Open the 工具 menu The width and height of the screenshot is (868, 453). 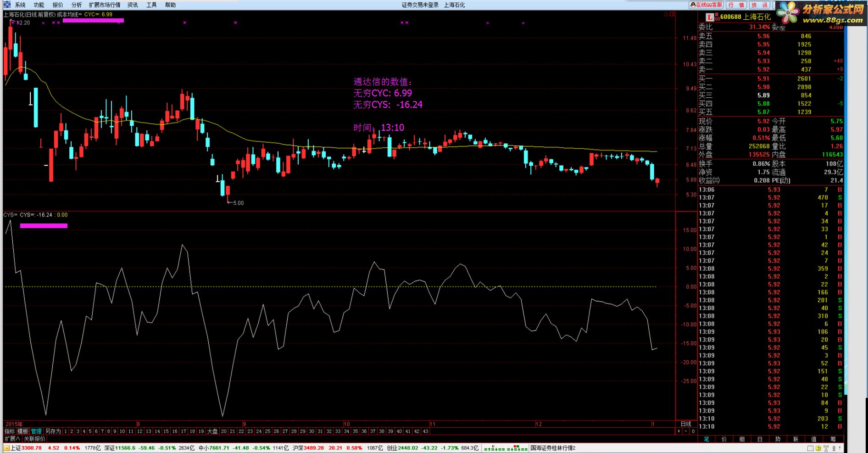click(x=151, y=5)
